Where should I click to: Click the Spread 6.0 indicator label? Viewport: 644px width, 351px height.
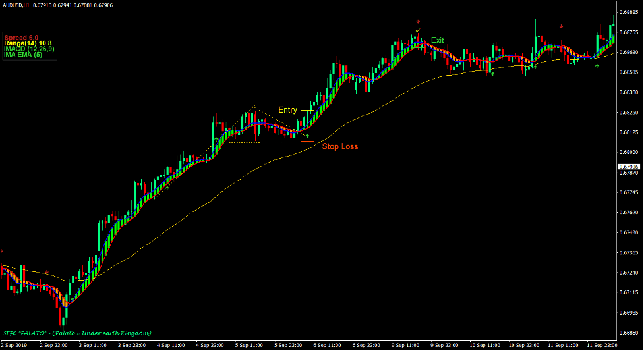click(x=22, y=37)
